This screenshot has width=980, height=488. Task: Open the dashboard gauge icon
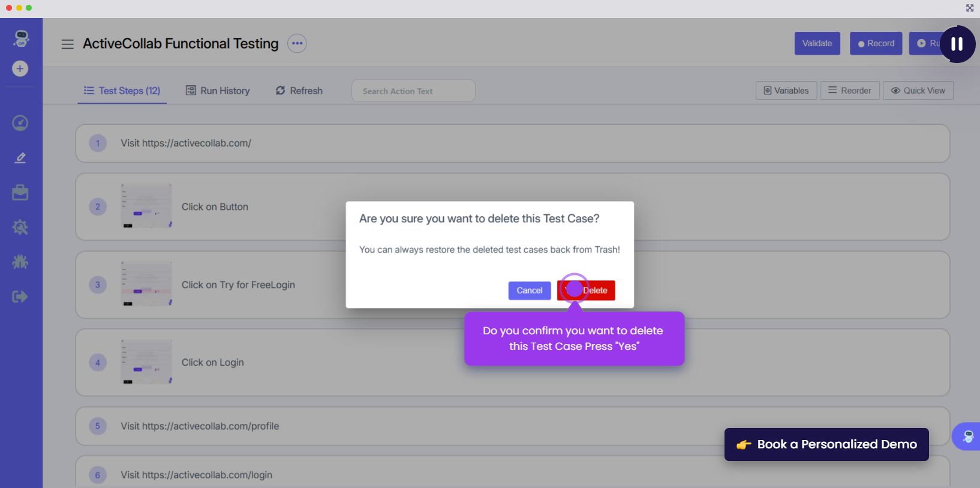click(20, 123)
